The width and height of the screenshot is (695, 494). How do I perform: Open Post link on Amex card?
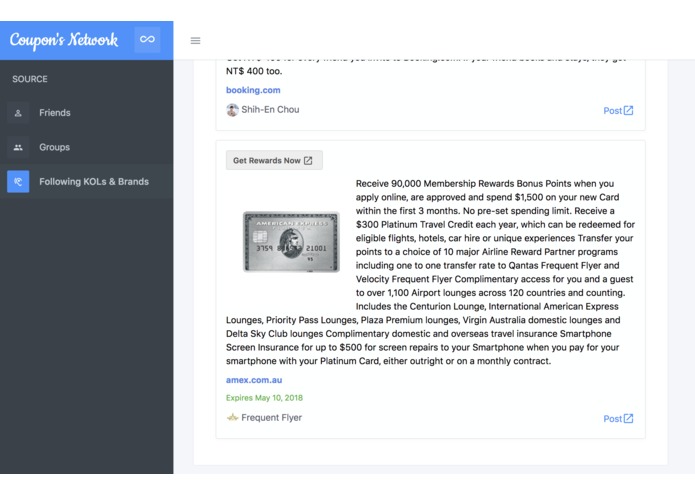point(618,419)
